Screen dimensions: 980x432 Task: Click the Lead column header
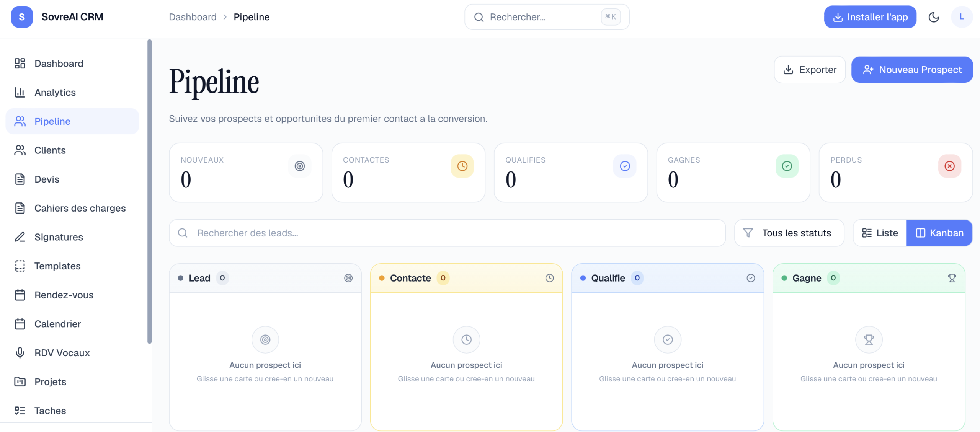coord(265,278)
